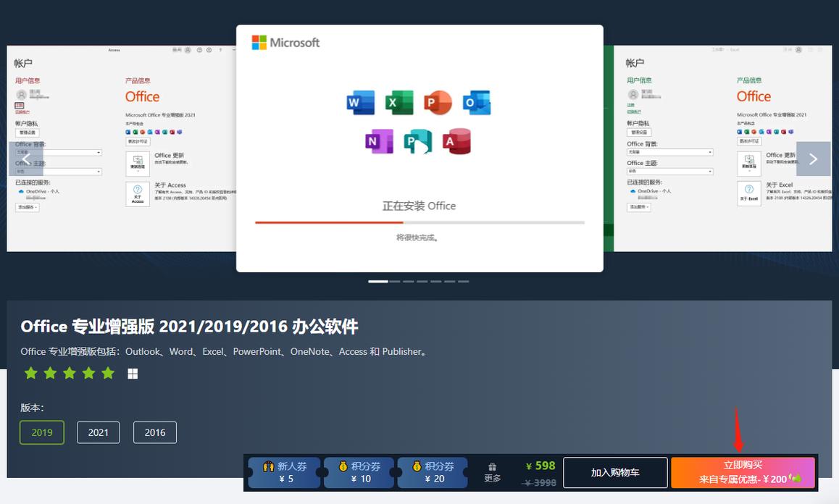Open the left Access account slide thumbnail
Image resolution: width=839 pixels, height=504 pixels.
pyautogui.click(x=122, y=148)
